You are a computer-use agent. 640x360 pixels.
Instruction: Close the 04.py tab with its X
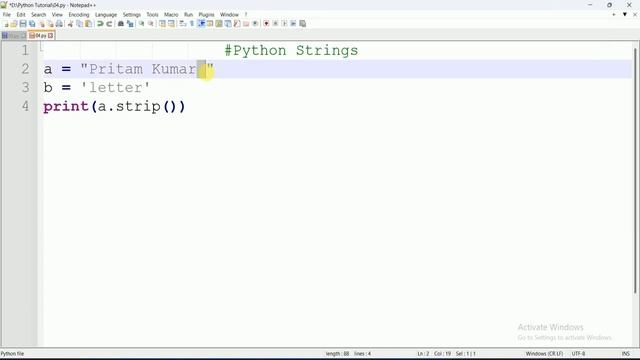51,36
